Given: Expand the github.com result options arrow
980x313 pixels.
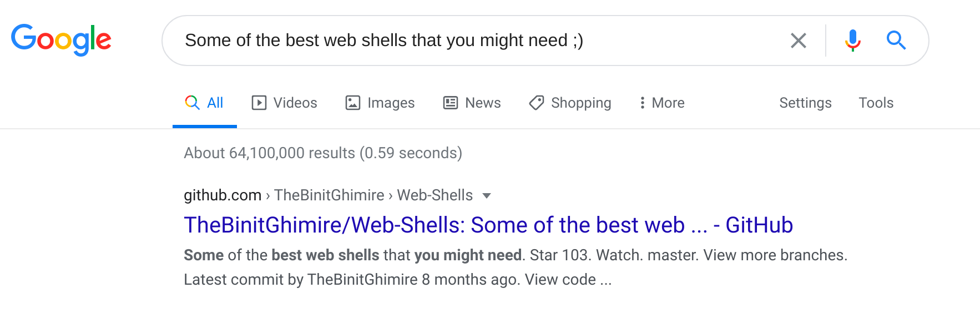Looking at the screenshot, I should [x=487, y=195].
